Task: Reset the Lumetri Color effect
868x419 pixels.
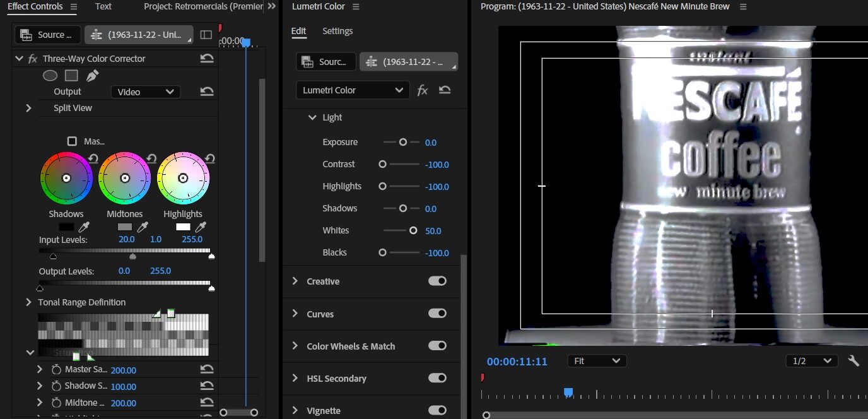Action: 445,90
